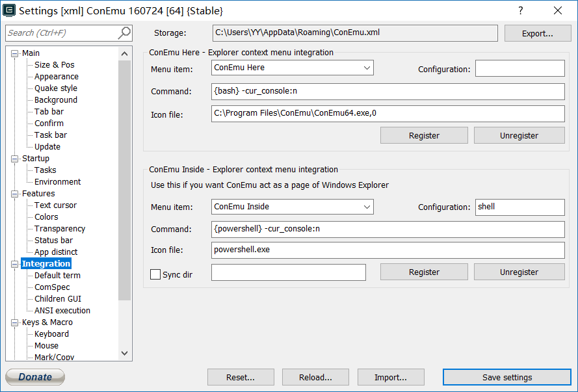The height and width of the screenshot is (392, 578).
Task: Open Children GUI settings
Action: coord(57,299)
